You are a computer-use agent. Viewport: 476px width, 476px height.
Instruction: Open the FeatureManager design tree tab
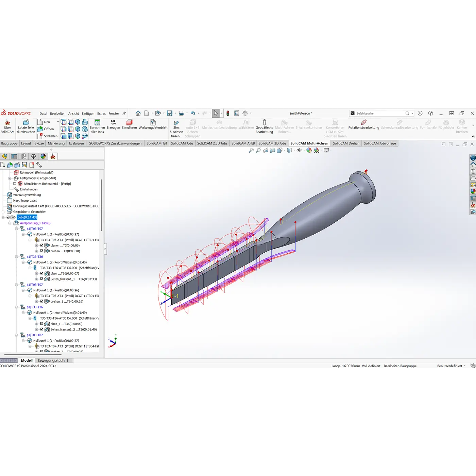pos(4,156)
